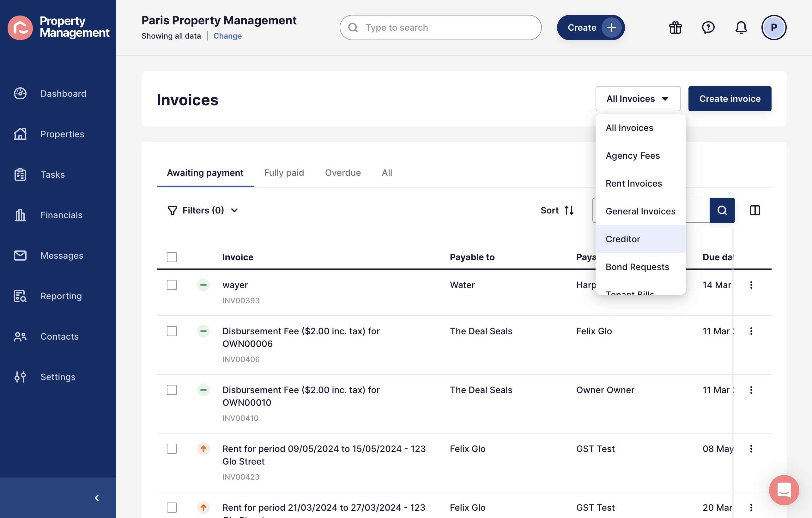Click the Sort arrows icon

(x=569, y=210)
